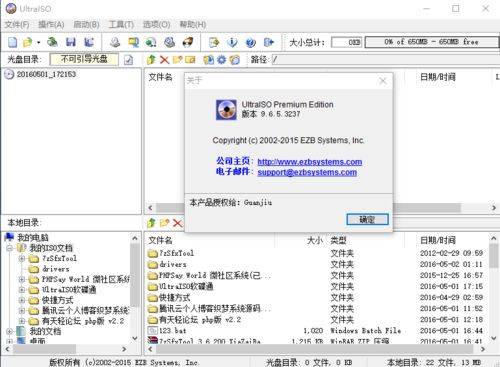Open the 操作(A) menu
500x367 pixels.
tap(51, 24)
